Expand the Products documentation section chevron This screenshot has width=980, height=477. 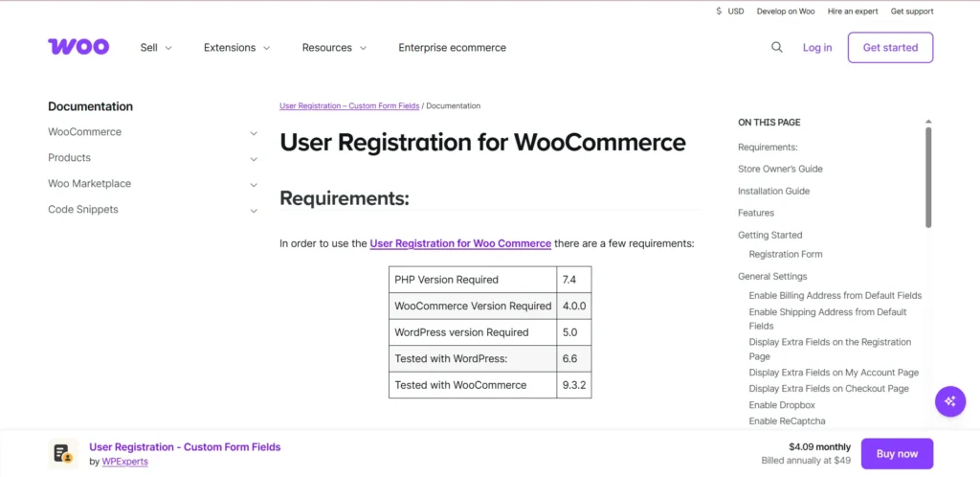coord(254,159)
